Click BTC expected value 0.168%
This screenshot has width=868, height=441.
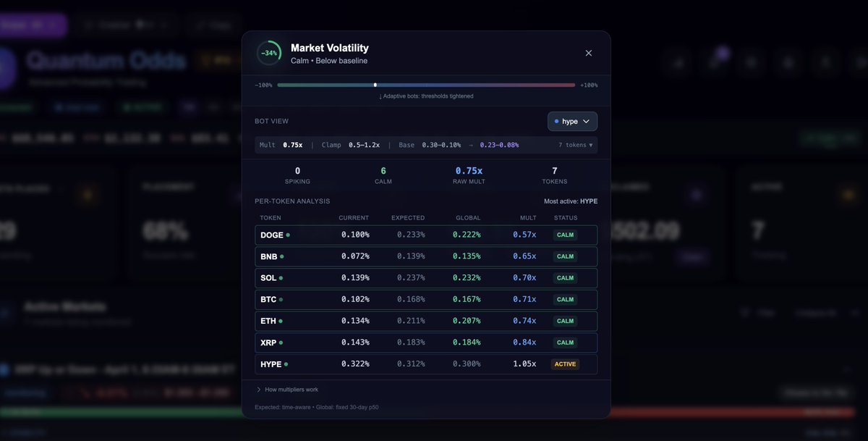coord(411,299)
